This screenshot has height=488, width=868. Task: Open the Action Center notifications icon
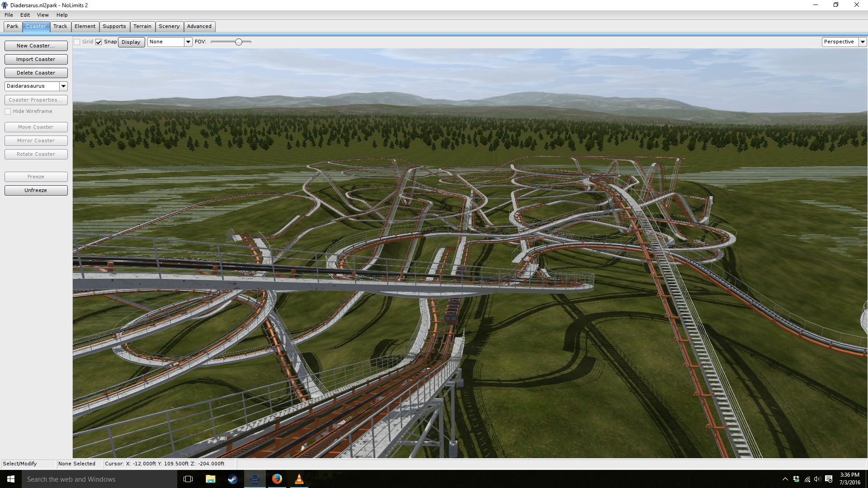[x=829, y=479]
